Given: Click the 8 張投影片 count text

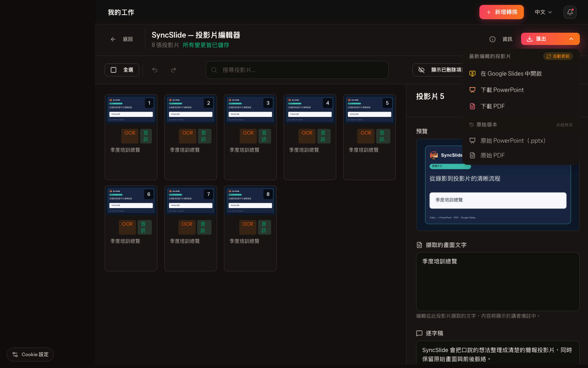Looking at the screenshot, I should pyautogui.click(x=165, y=45).
